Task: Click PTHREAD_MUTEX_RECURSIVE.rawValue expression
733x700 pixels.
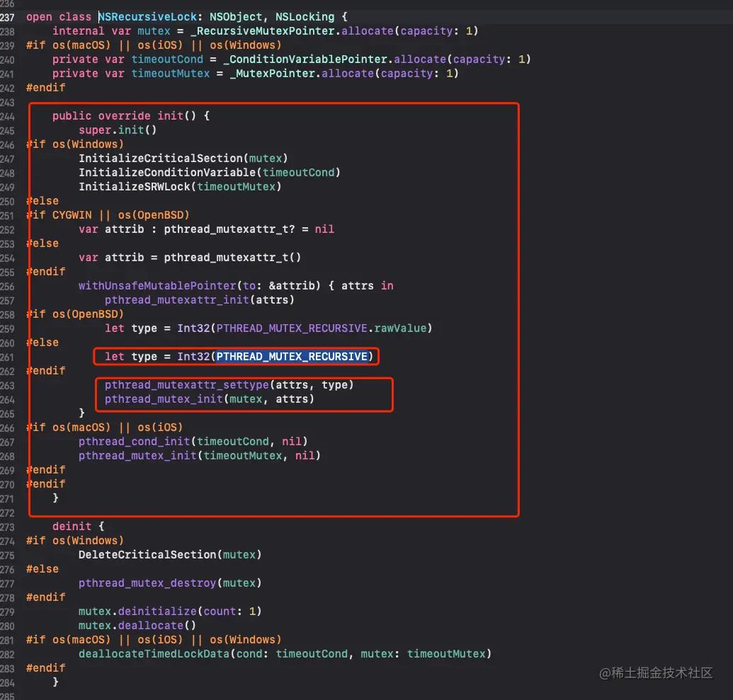Action: pyautogui.click(x=321, y=328)
